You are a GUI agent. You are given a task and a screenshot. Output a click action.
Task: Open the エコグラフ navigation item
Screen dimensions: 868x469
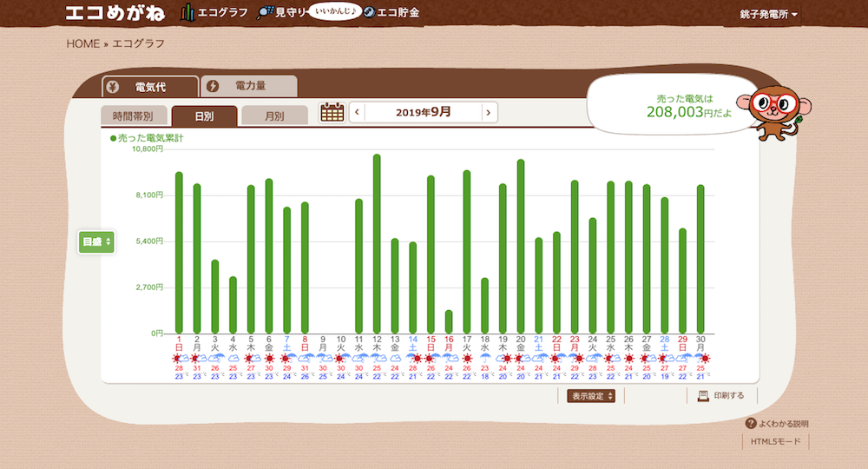[x=214, y=12]
